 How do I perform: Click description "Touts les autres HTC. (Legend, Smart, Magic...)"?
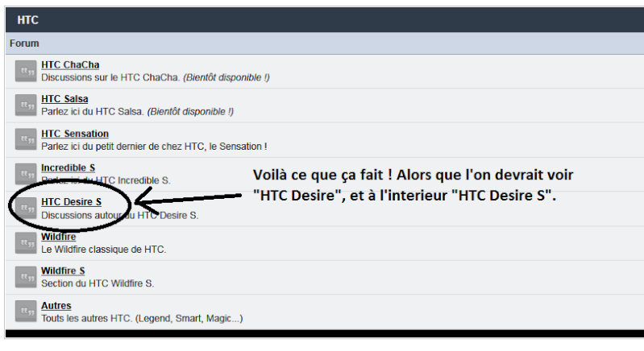coord(142,318)
